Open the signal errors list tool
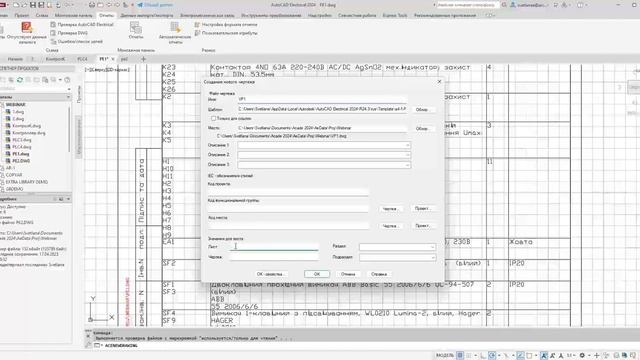Viewport: 640px width, 360px height. tap(76, 42)
